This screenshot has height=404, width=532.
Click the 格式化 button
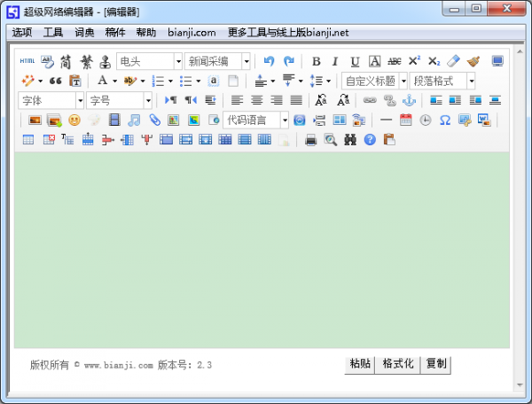click(x=398, y=364)
